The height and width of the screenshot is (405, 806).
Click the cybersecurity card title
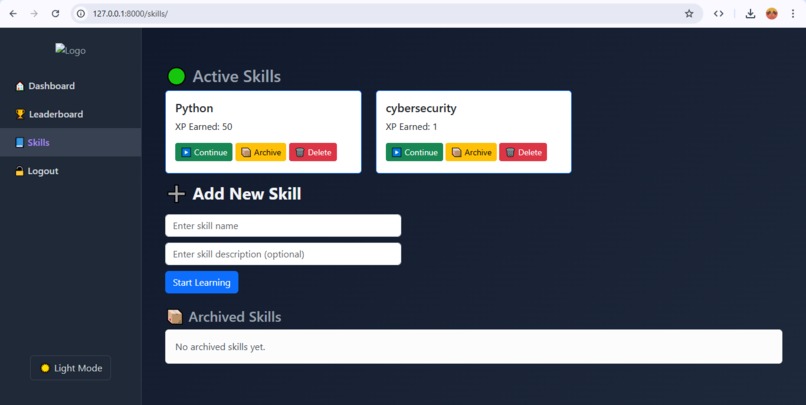pos(420,108)
